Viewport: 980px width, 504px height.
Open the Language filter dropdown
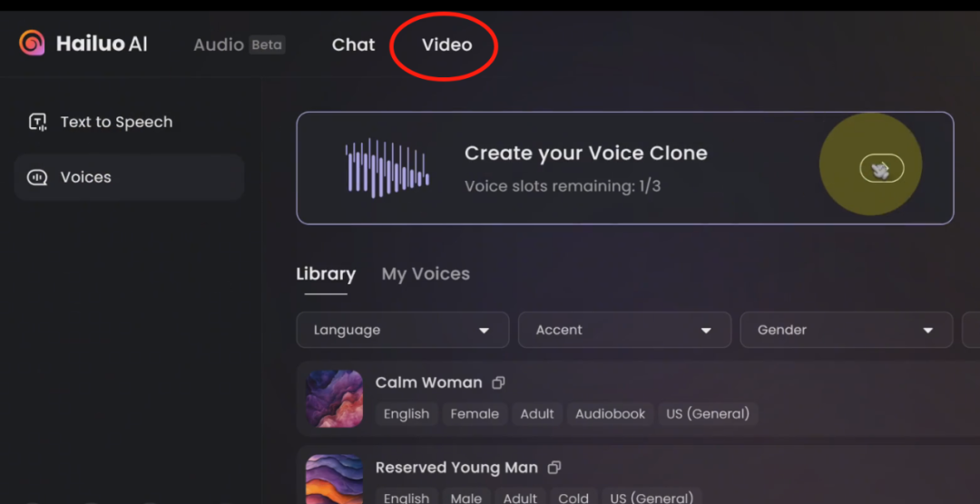point(403,331)
